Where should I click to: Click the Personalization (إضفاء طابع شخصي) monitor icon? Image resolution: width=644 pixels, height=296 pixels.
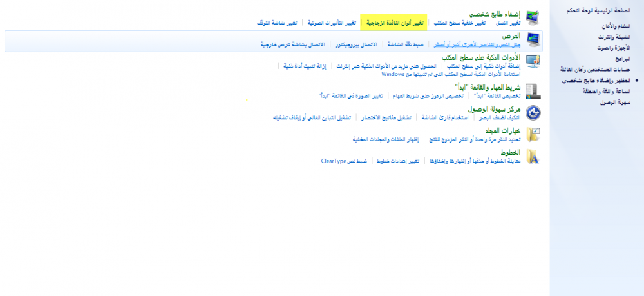click(533, 17)
